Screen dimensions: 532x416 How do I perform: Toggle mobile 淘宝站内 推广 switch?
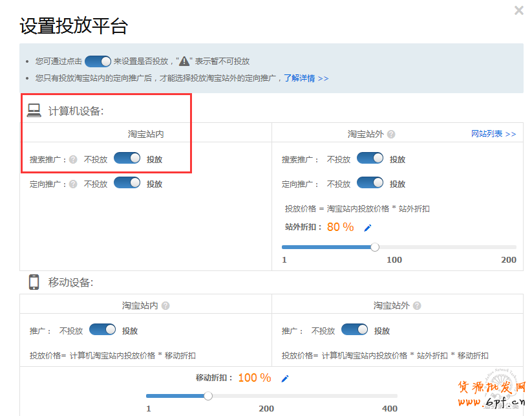coord(103,330)
